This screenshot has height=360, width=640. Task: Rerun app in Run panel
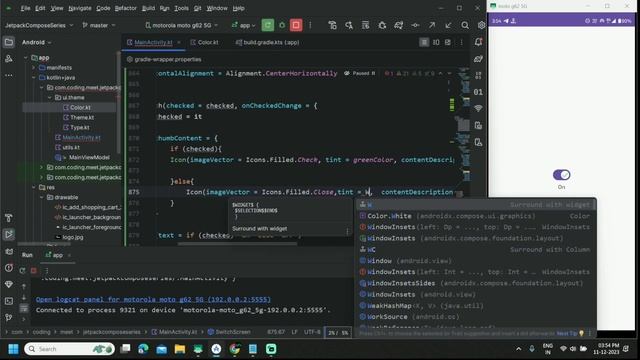[22, 270]
